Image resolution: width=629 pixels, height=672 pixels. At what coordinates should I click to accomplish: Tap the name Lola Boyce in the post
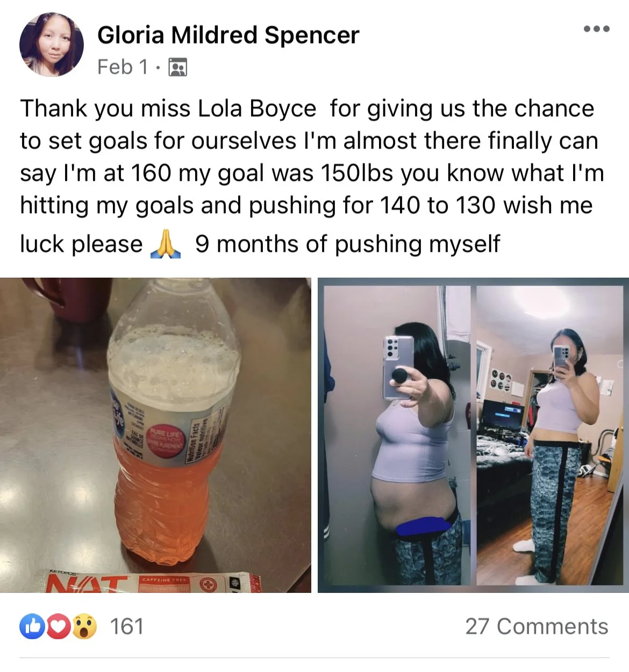tap(257, 109)
